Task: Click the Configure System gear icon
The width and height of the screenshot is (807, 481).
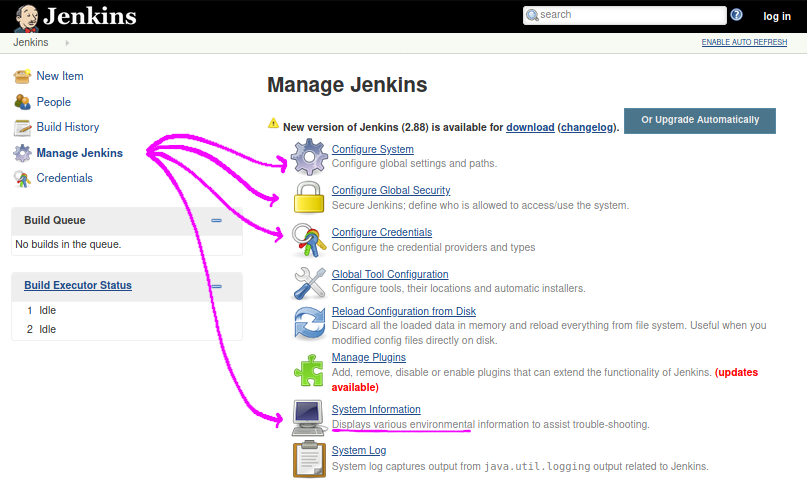Action: pos(309,156)
